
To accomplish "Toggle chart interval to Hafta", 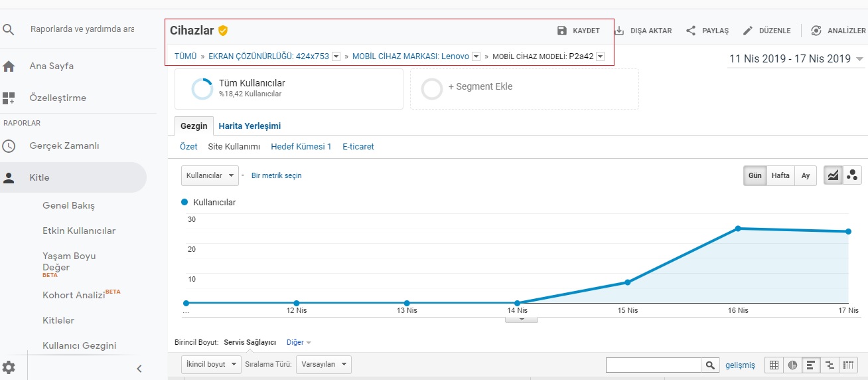I will click(780, 175).
